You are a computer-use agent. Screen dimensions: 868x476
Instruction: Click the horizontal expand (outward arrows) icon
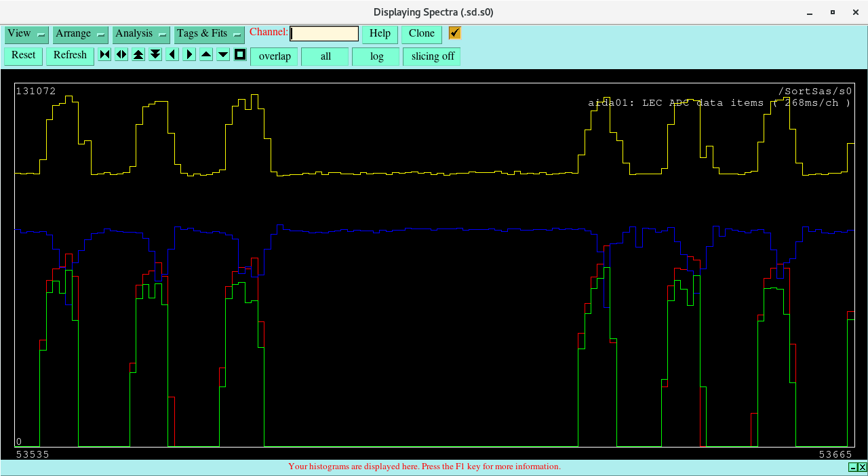(121, 55)
